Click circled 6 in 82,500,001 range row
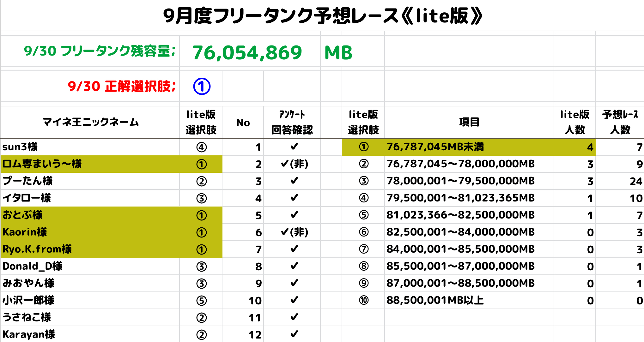The image size is (644, 342). click(363, 232)
